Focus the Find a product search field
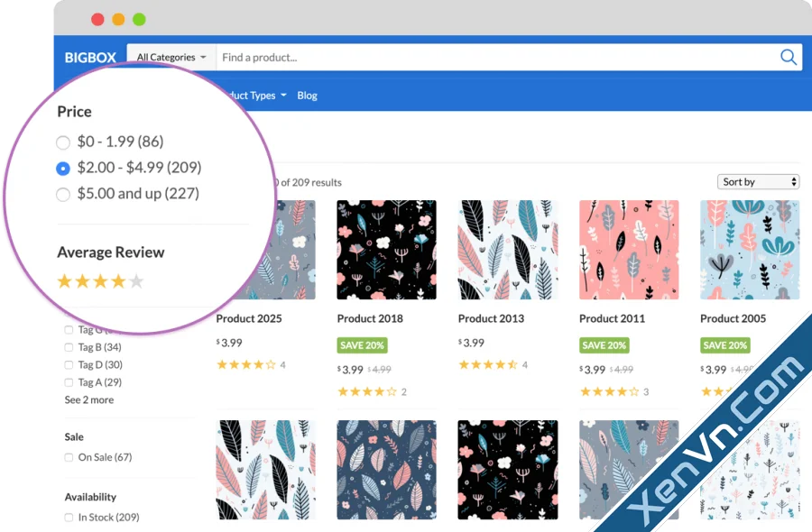812x532 pixels. pos(497,58)
